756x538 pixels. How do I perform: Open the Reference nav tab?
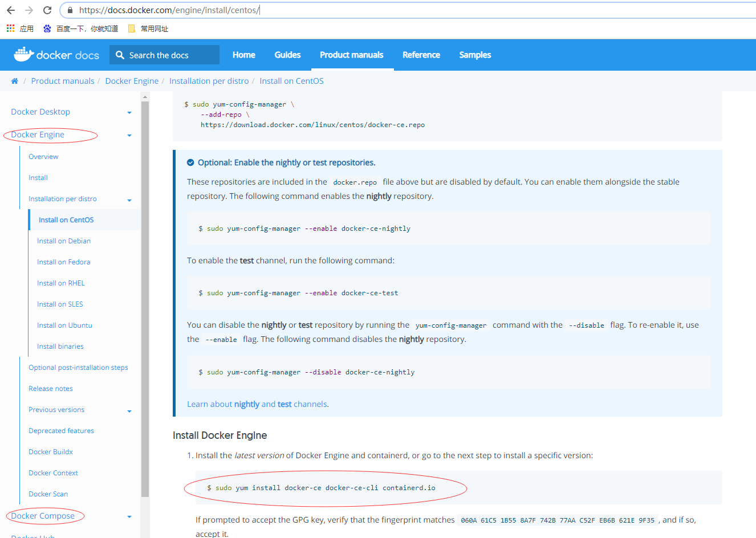(x=421, y=55)
